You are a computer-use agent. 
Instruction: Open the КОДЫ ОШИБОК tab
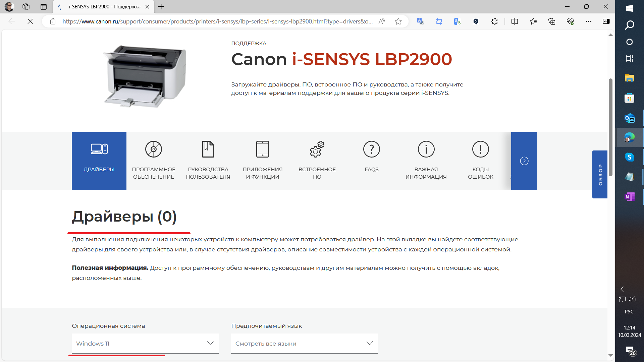click(481, 161)
